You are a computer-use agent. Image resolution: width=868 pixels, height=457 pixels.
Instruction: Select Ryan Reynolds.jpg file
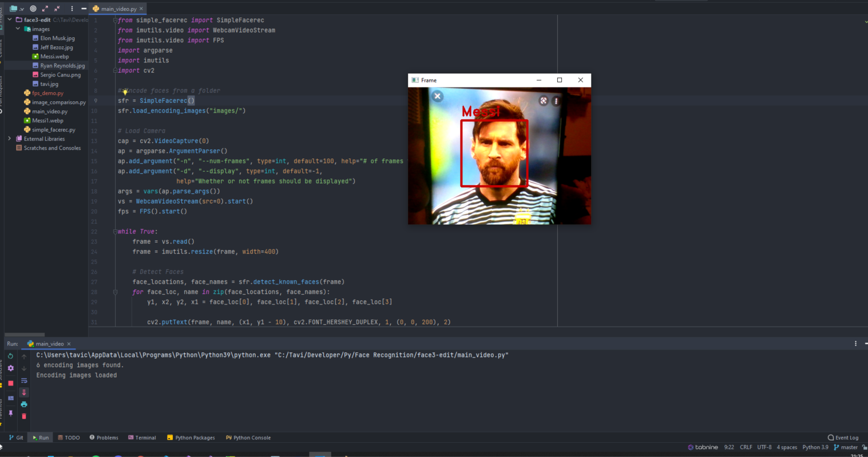[x=58, y=66]
